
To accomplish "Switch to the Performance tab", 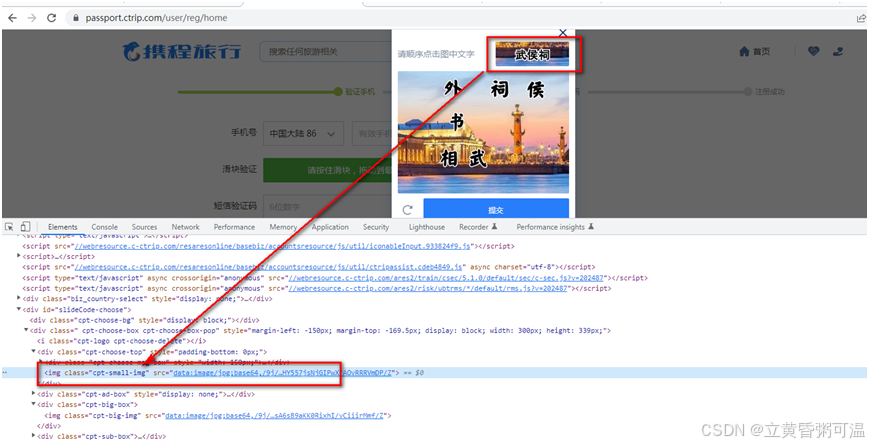I will [234, 227].
